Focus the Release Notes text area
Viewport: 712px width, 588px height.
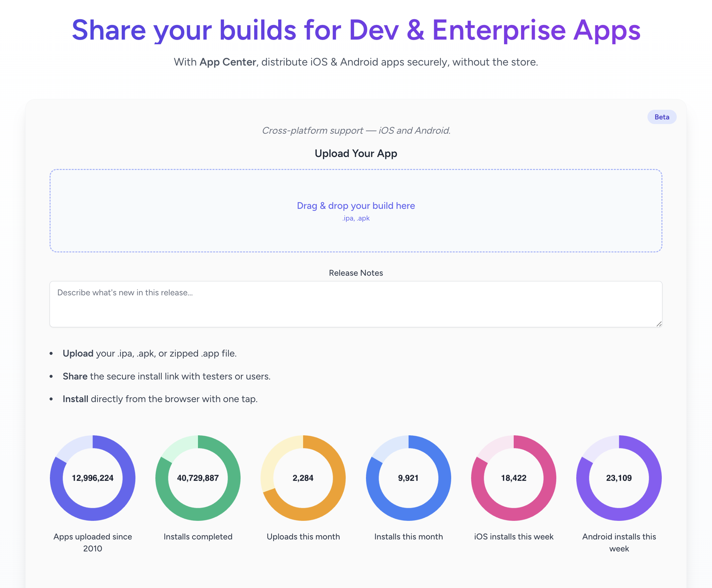coord(356,304)
